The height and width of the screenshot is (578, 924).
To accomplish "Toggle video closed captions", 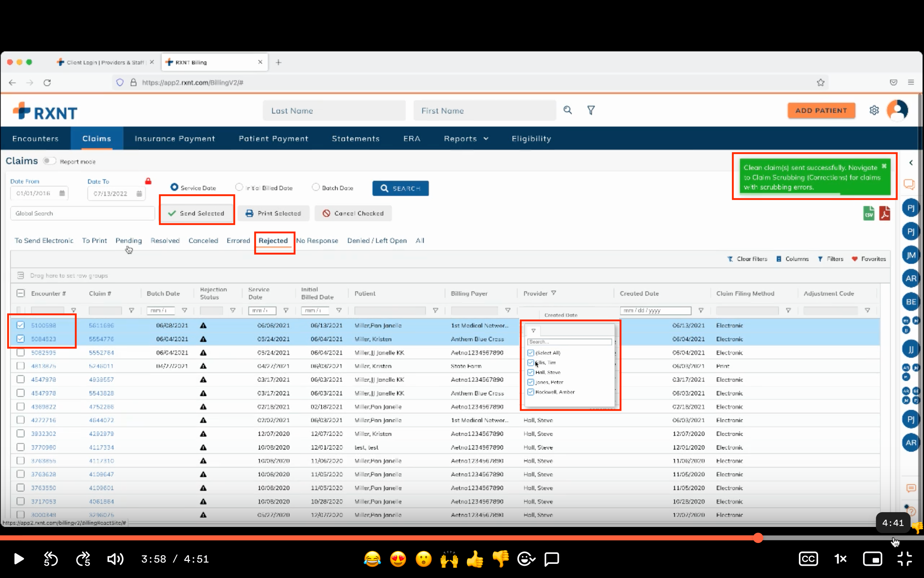I will click(x=808, y=559).
